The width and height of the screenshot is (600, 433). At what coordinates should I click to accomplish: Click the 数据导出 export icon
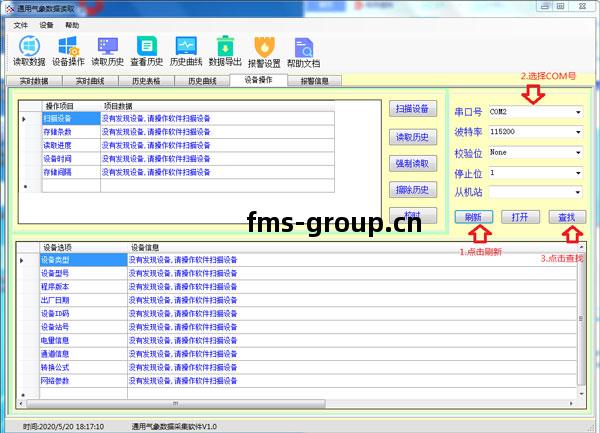(x=226, y=47)
